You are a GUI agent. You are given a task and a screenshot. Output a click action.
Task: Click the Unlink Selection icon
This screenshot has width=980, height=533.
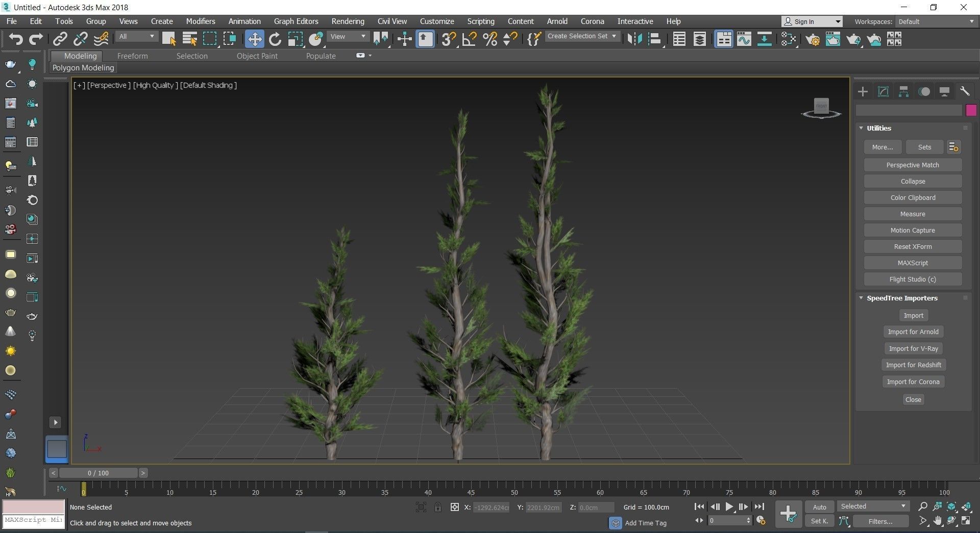point(80,39)
